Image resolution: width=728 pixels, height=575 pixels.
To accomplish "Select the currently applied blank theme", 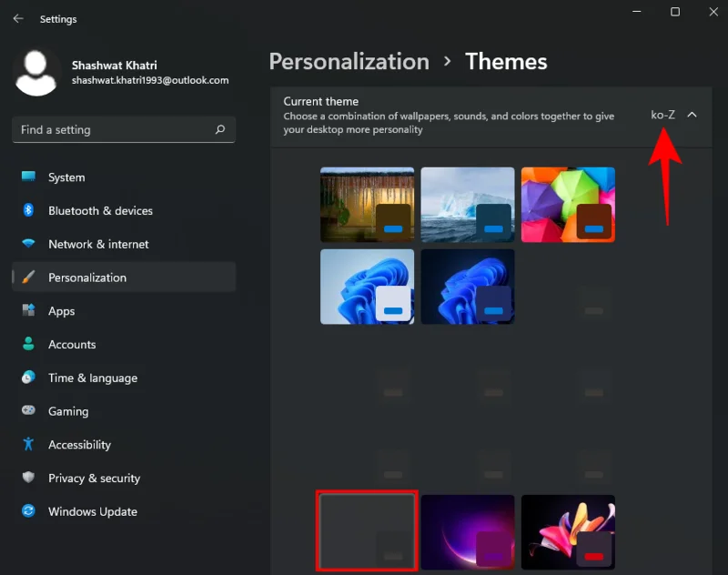I will click(367, 531).
